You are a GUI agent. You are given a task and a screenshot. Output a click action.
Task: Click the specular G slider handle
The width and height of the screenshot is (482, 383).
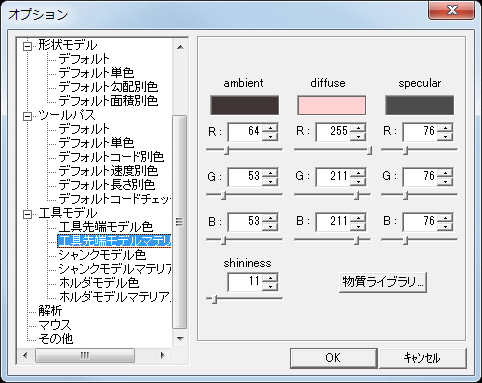click(405, 196)
